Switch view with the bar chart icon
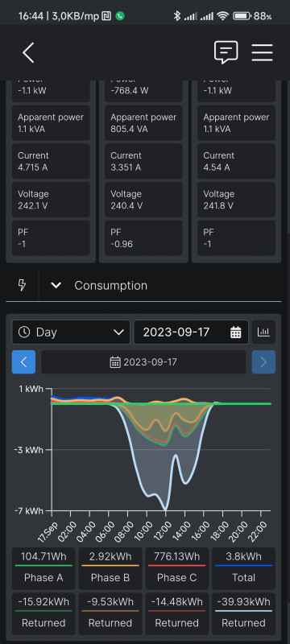290x644 pixels. (263, 332)
